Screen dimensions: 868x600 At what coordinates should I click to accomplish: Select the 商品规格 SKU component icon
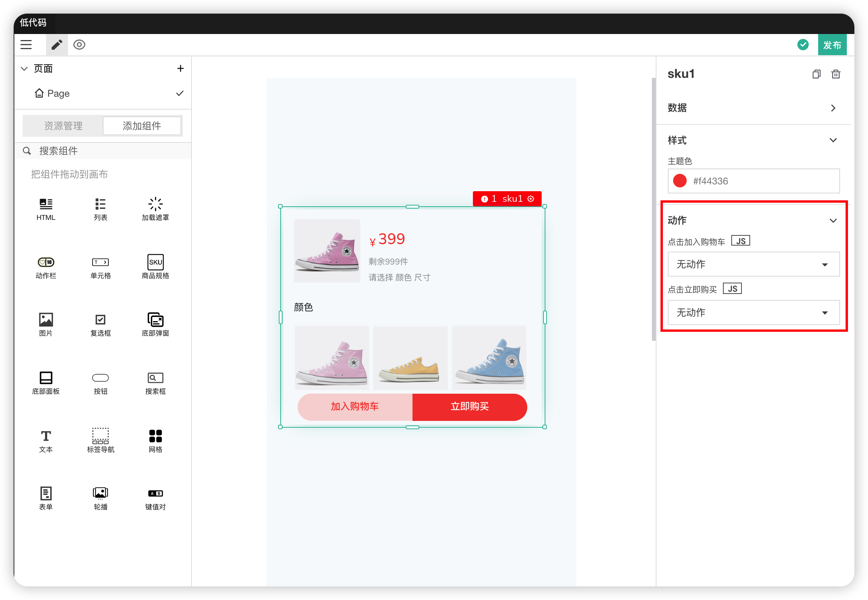pos(155,262)
